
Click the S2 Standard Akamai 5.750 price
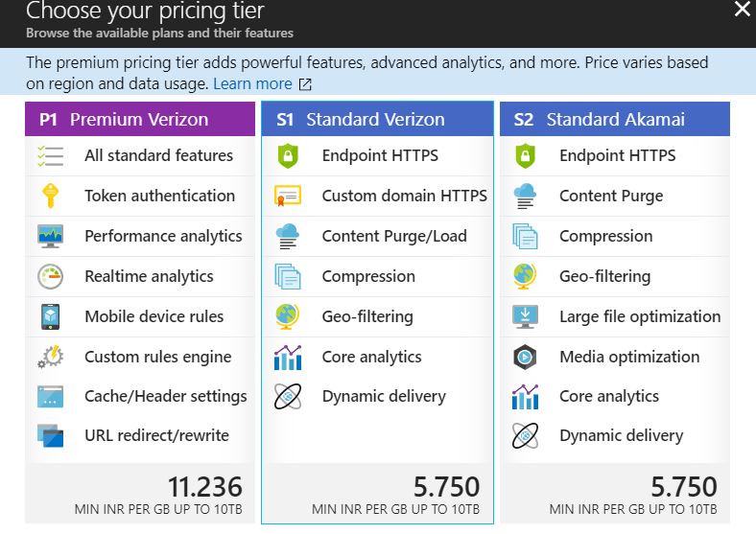683,486
